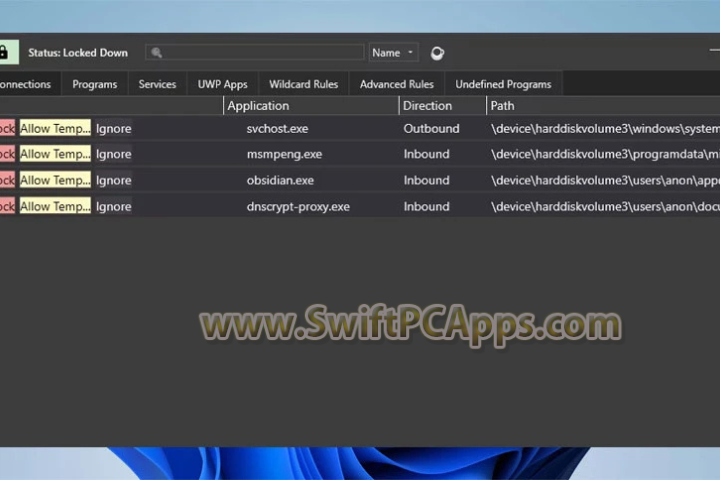Click Outbound direction of svchost.exe
The image size is (720, 480).
[431, 129]
